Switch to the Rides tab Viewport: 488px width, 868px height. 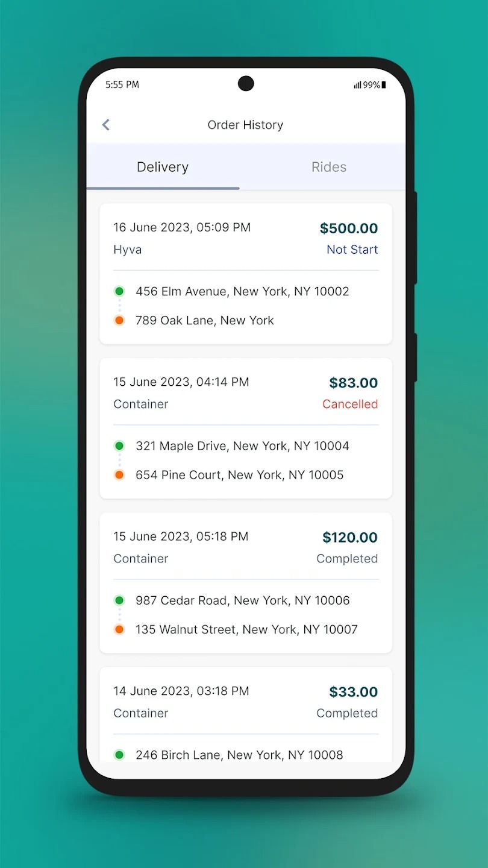tap(329, 167)
